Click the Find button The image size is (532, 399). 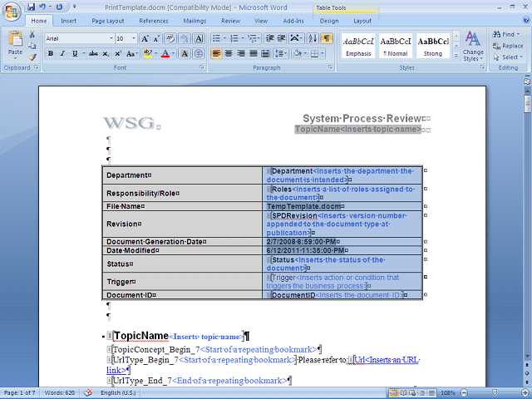506,34
